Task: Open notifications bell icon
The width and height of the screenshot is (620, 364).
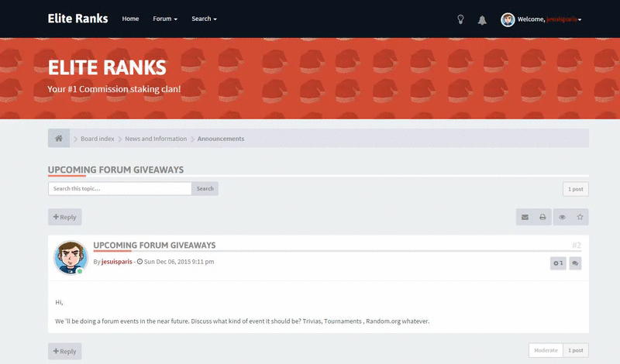Action: click(482, 20)
